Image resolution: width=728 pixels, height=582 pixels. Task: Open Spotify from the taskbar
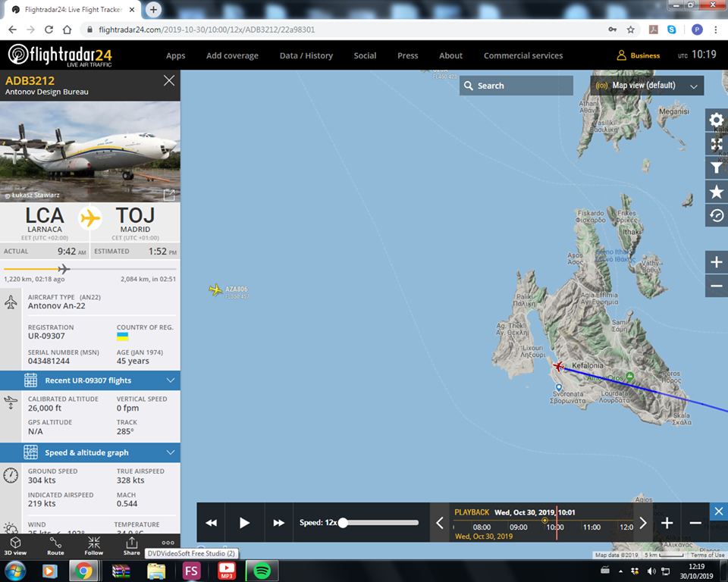tap(262, 571)
